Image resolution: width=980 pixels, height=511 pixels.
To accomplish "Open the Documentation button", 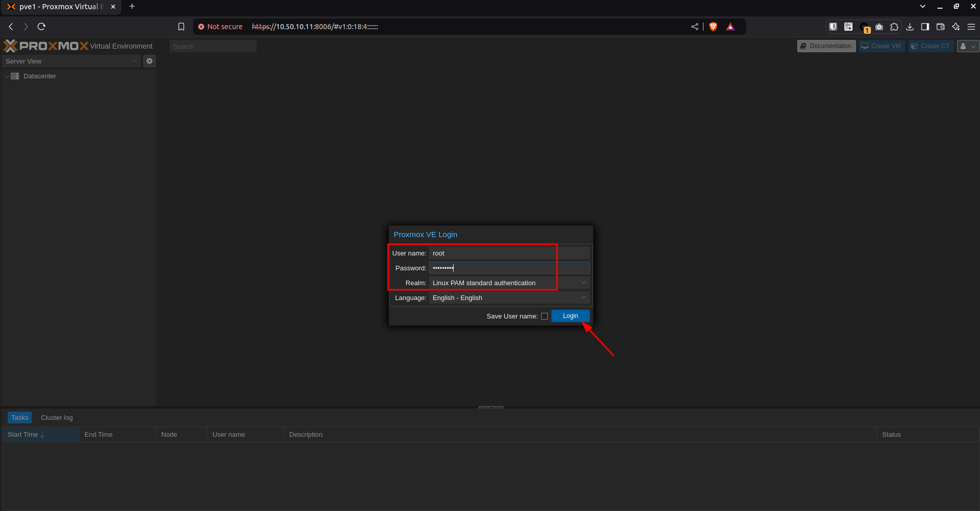I will point(826,46).
